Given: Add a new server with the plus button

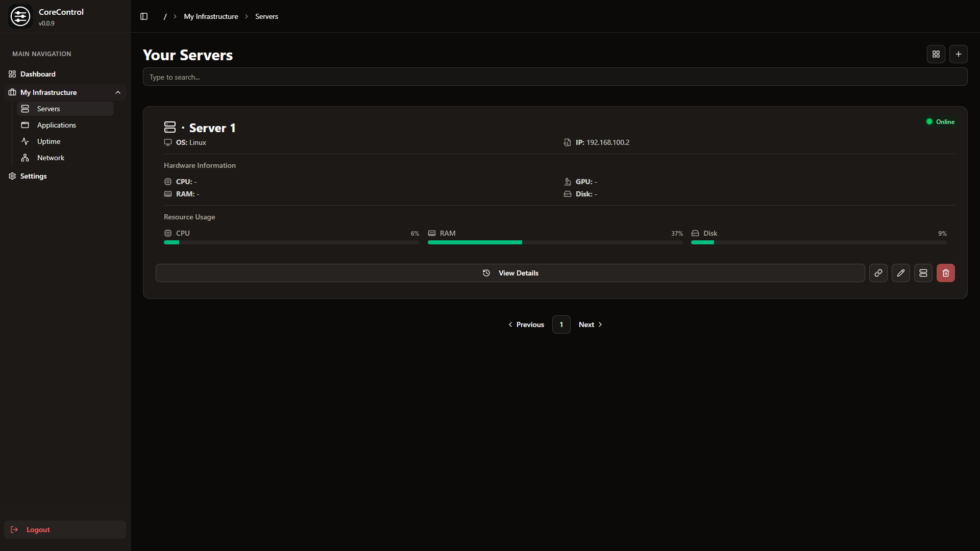Looking at the screenshot, I should (x=959, y=54).
